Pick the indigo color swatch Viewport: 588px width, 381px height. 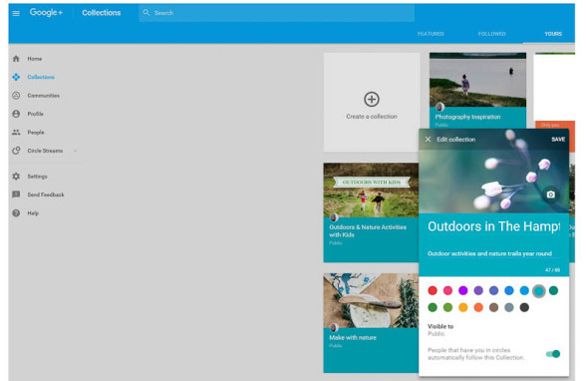tap(493, 290)
